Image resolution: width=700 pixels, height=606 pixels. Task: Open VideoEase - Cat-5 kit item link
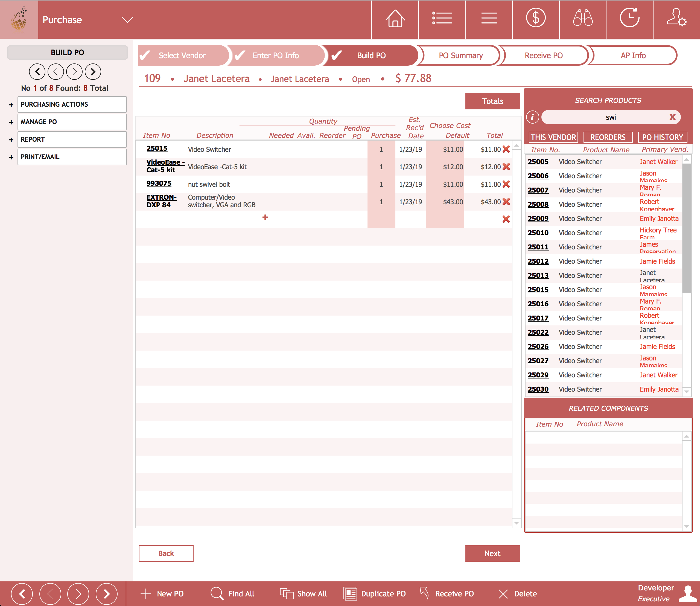(165, 166)
